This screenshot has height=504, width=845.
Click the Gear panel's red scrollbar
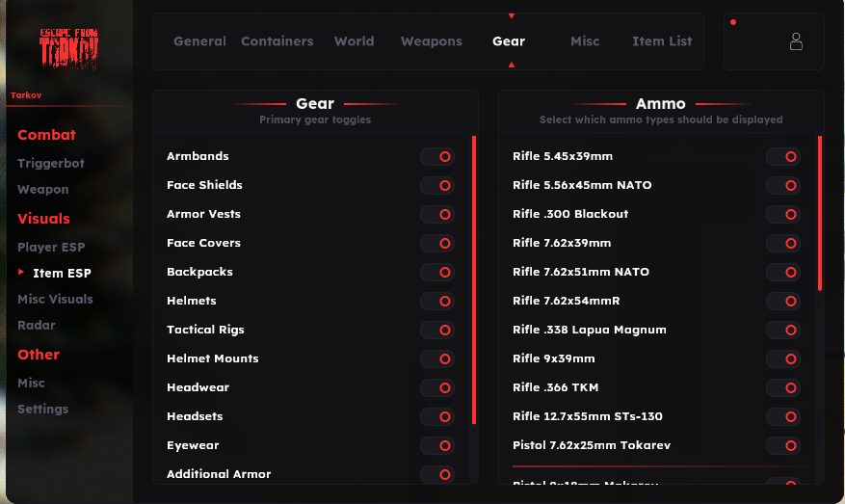coord(474,279)
